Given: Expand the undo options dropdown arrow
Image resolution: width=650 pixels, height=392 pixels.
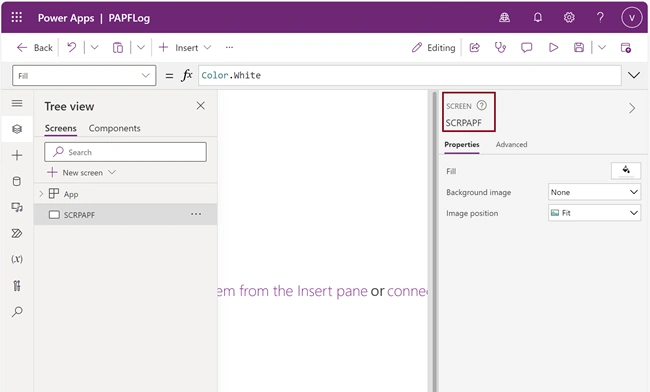Looking at the screenshot, I should click(95, 48).
